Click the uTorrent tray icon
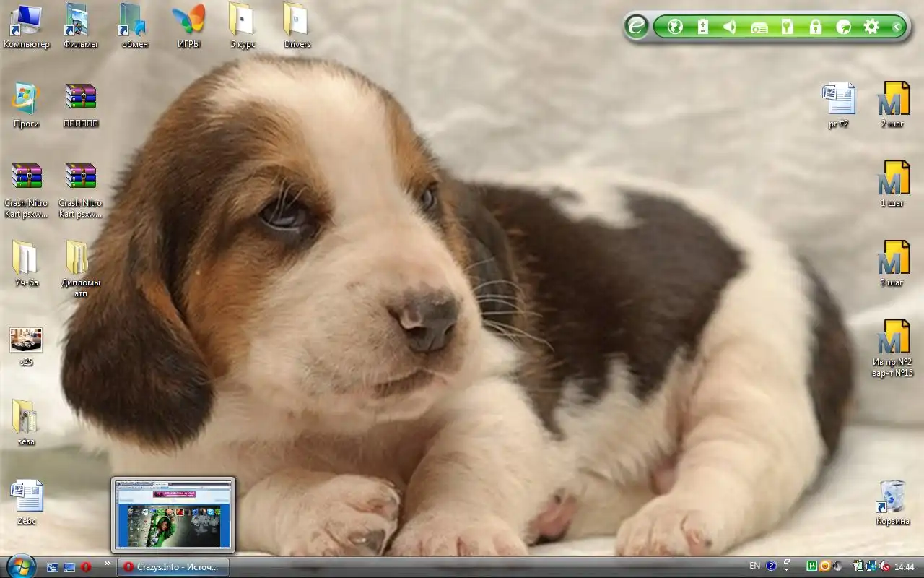Viewport: 924px width, 578px height. [x=811, y=566]
